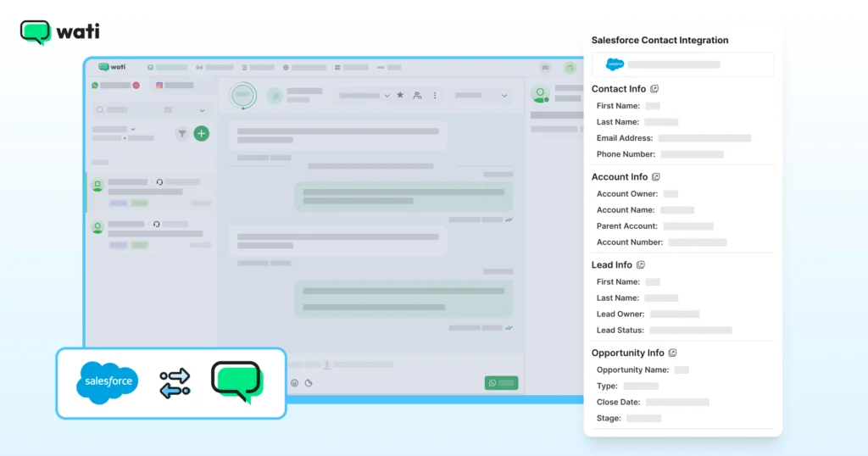Click the 'Opportunity Info' section heading
The width and height of the screenshot is (868, 456).
(628, 353)
